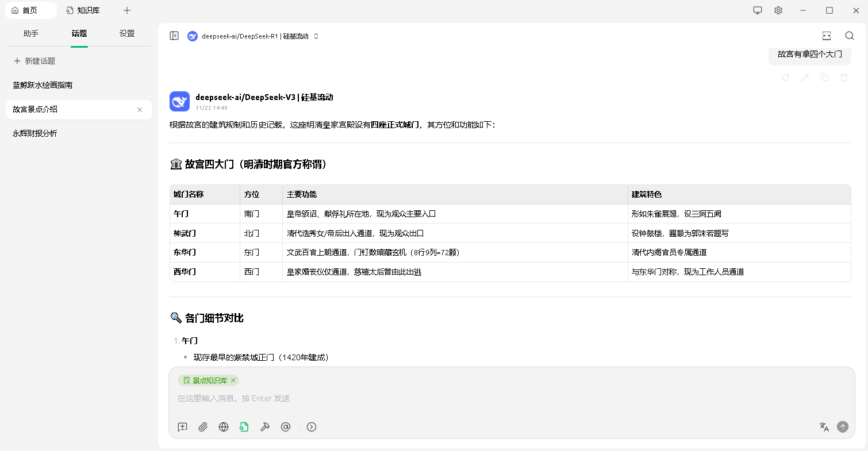Toggle narrow chat width icon

coord(827,36)
